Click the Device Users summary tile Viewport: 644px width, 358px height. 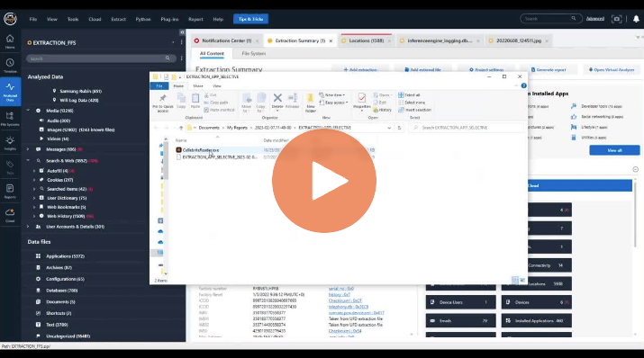tap(460, 302)
